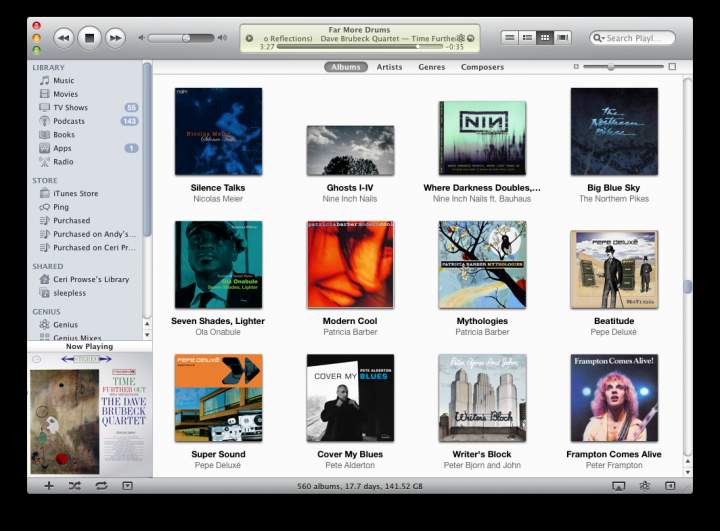Switch to grid view mode
Image resolution: width=720 pixels, height=531 pixels.
point(545,38)
